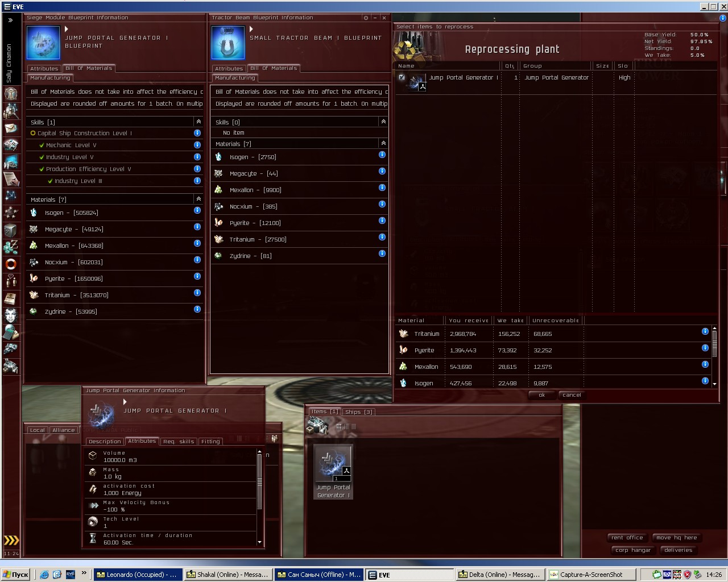Open the Windows Пуск start button
The height and width of the screenshot is (582, 728).
point(16,575)
